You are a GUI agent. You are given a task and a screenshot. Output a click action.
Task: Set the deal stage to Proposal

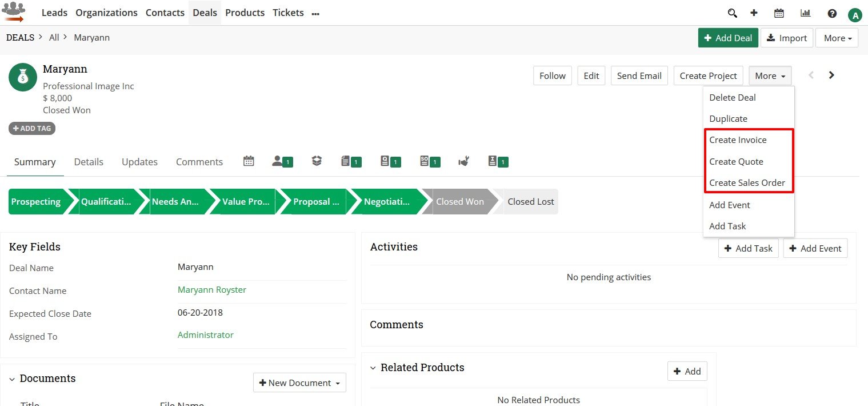click(319, 202)
